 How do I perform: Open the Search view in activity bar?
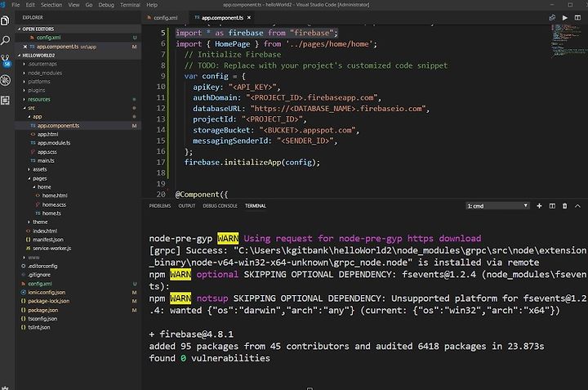click(5, 40)
